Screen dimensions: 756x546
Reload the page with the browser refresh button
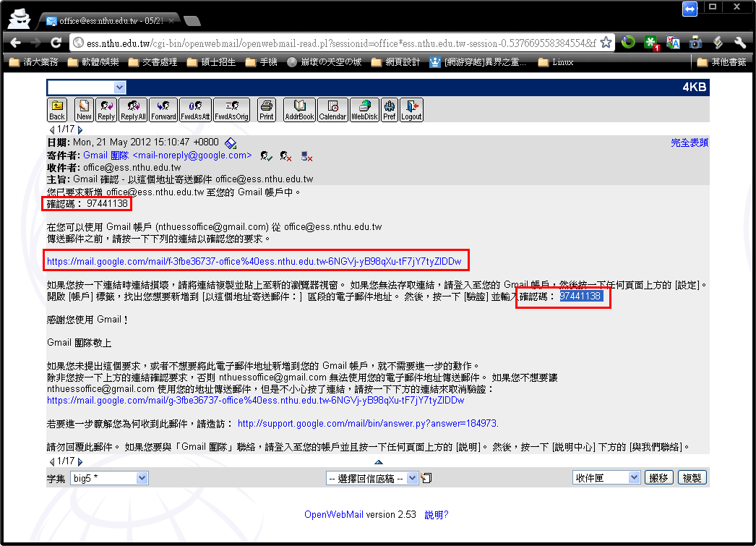click(56, 43)
